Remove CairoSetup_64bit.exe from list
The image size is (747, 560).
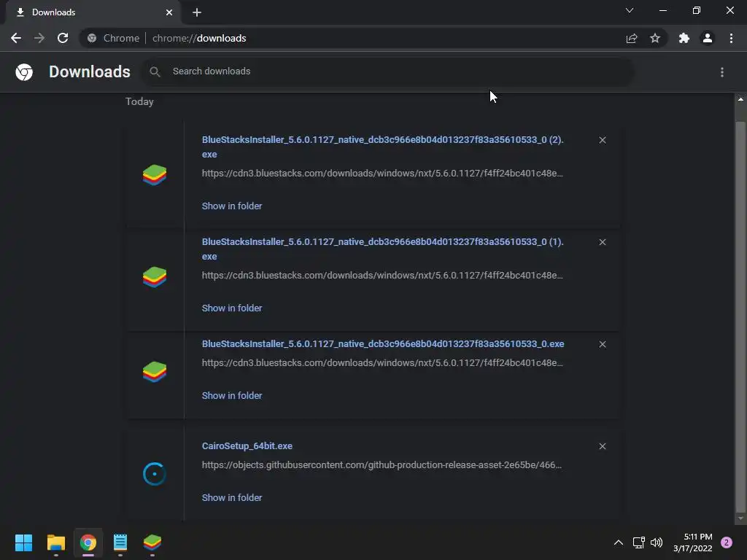click(x=603, y=446)
